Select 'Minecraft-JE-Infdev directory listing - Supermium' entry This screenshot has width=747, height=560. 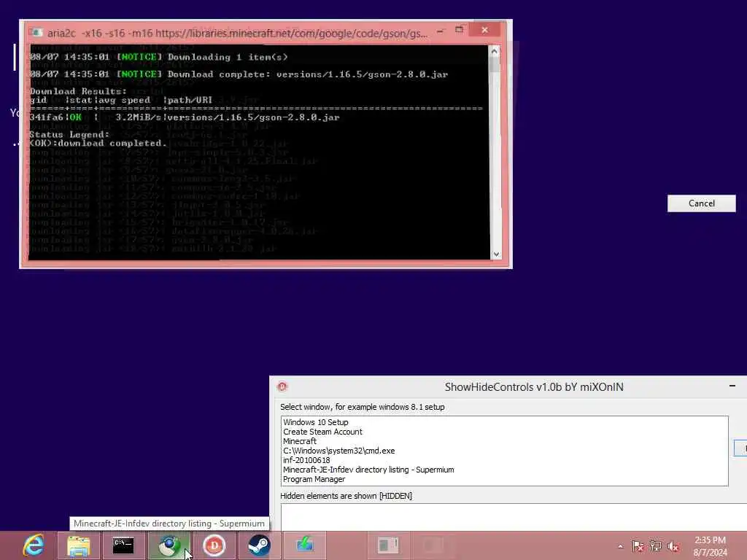(x=368, y=470)
